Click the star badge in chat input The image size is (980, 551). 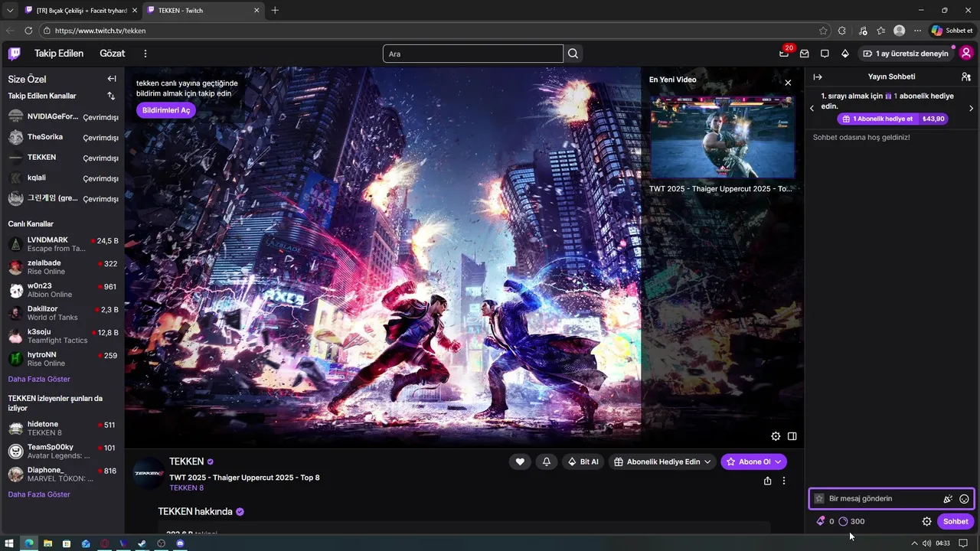click(x=819, y=499)
